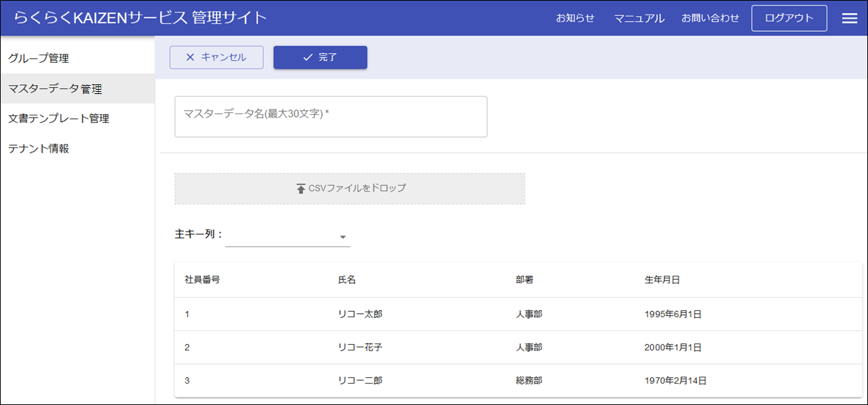868x405 pixels.
Task: Open テナント情報 in the sidebar
Action: pyautogui.click(x=39, y=149)
